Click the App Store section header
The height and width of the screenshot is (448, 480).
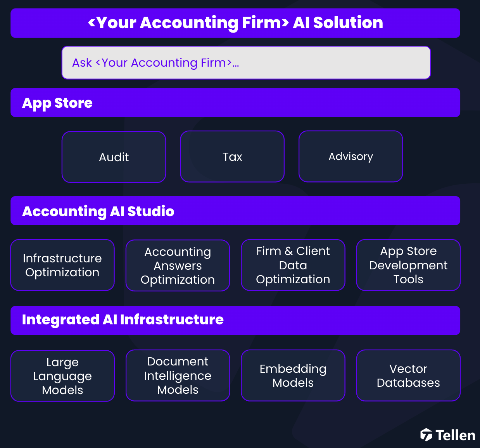(235, 103)
